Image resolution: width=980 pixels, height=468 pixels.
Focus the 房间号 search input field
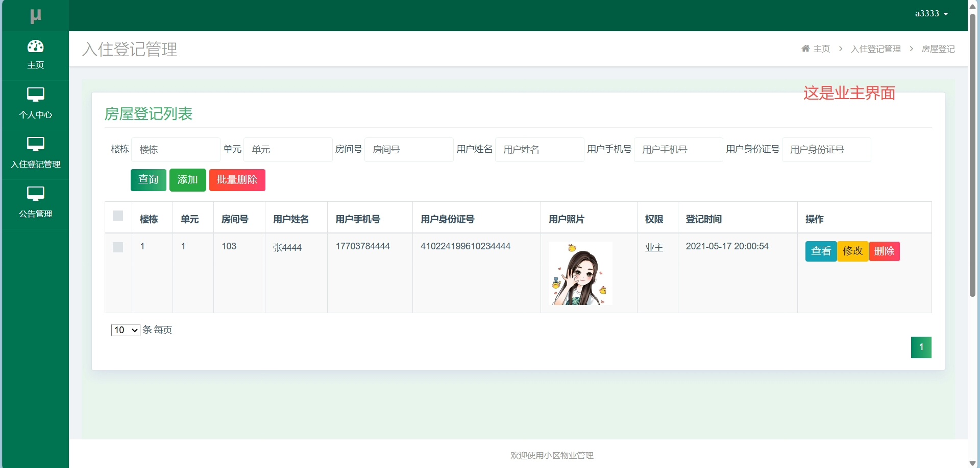coord(409,150)
